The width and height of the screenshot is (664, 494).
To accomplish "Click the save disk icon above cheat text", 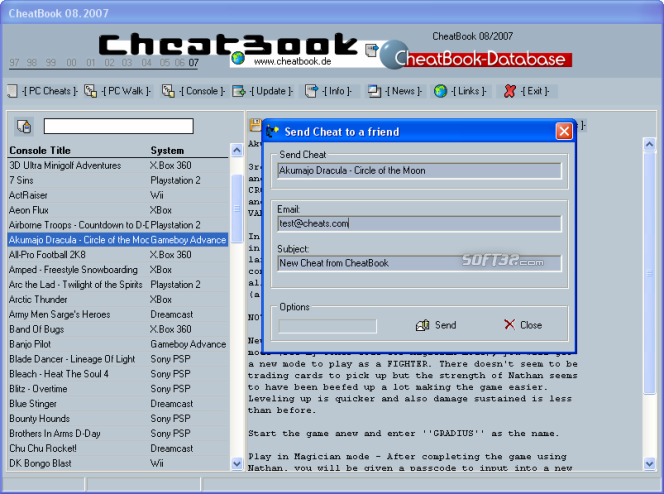I will [255, 125].
